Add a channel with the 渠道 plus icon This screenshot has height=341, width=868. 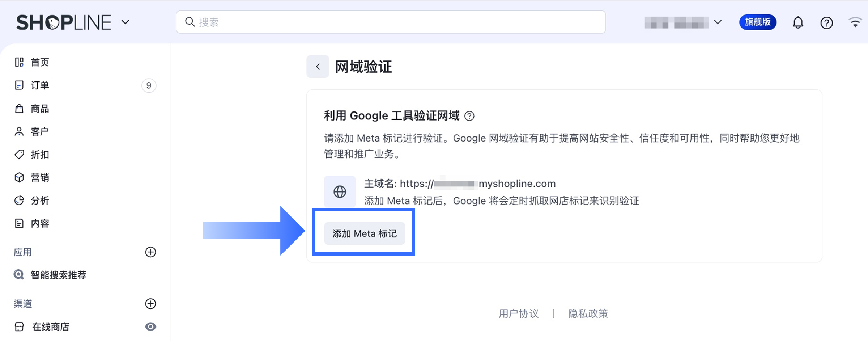pyautogui.click(x=150, y=304)
